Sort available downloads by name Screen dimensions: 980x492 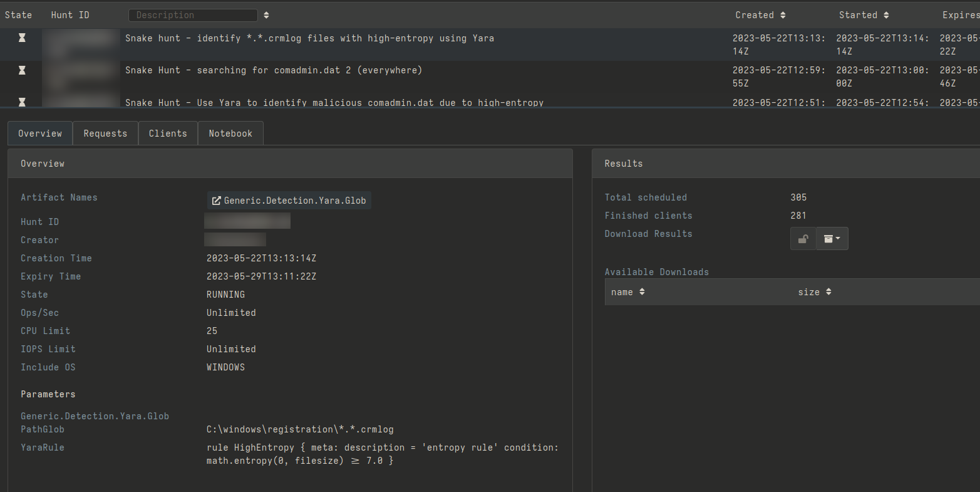(x=642, y=292)
